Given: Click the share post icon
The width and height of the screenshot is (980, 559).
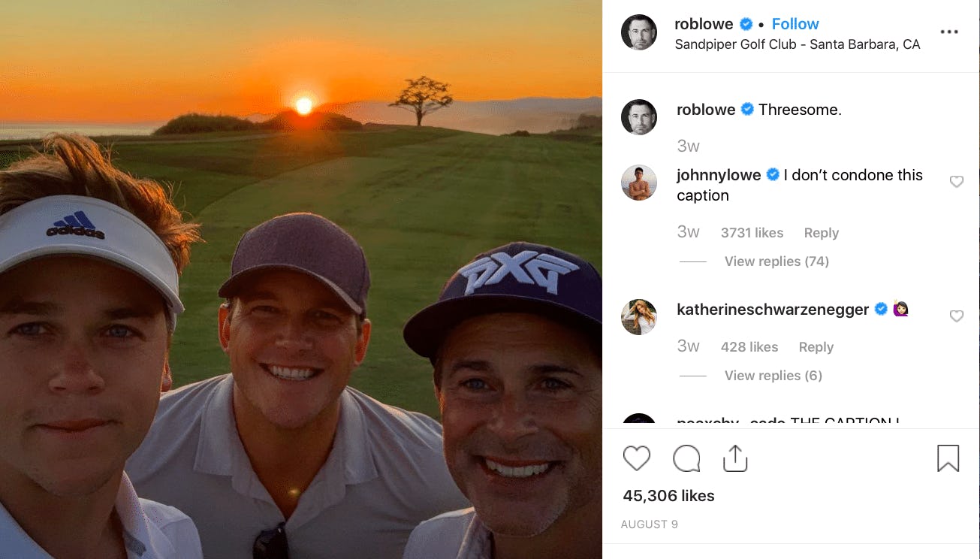Looking at the screenshot, I should [734, 458].
